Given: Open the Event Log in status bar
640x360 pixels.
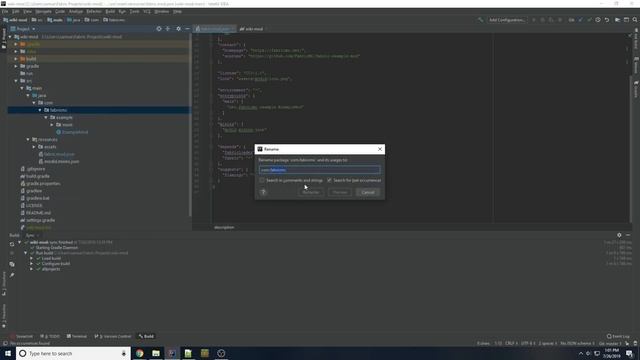Looking at the screenshot, I should 618,336.
